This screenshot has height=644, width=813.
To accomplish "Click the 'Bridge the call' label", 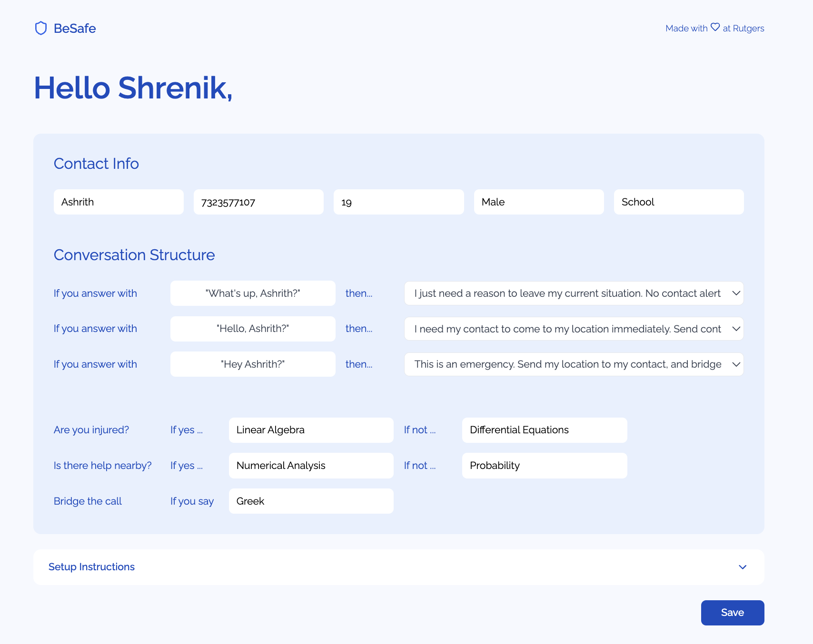I will pos(88,501).
